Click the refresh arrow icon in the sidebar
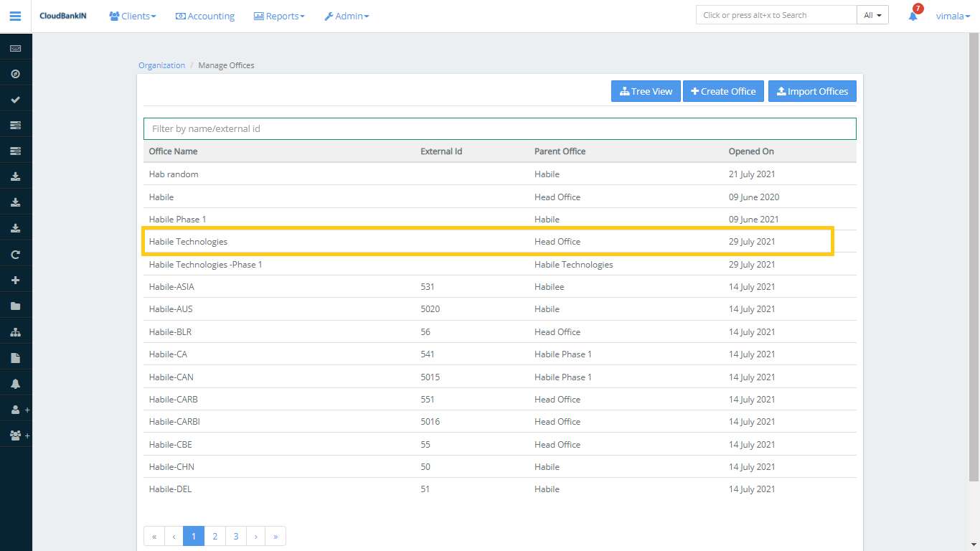This screenshot has height=551, width=980. tap(16, 255)
